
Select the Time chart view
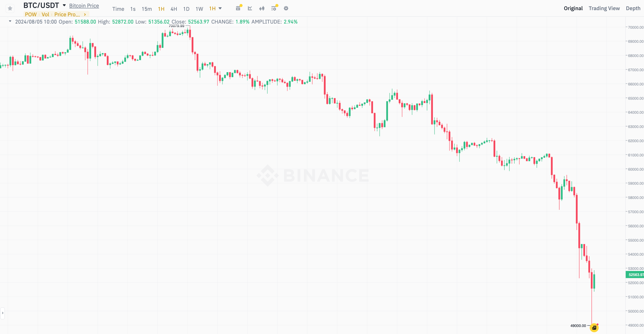pos(118,9)
